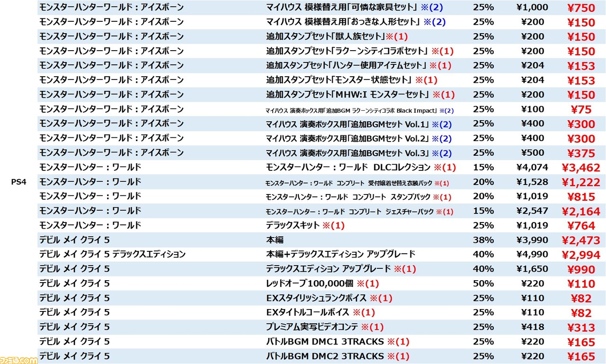
Task: Click the 50% discount rate
Action: pyautogui.click(x=483, y=284)
